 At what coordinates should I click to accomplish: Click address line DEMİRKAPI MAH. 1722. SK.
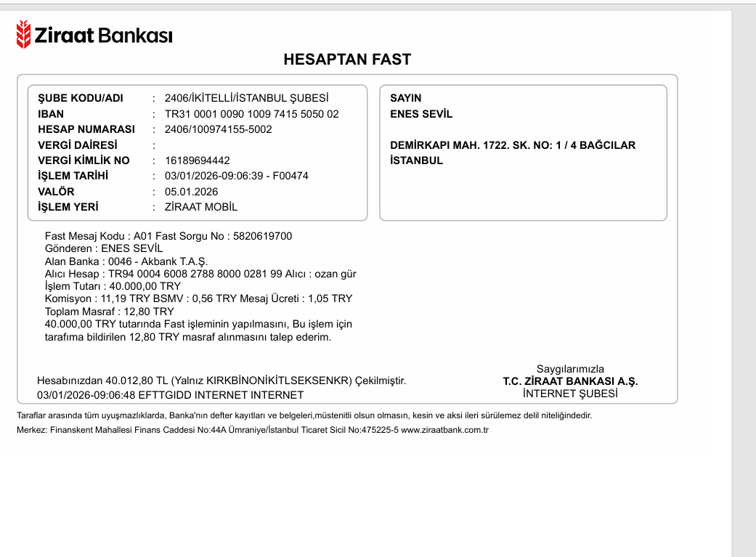pyautogui.click(x=513, y=145)
